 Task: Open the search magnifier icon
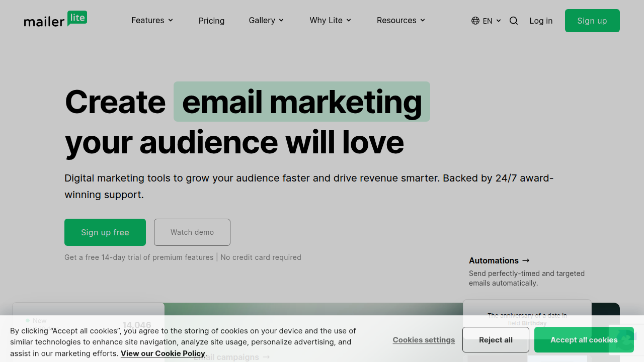pyautogui.click(x=514, y=21)
